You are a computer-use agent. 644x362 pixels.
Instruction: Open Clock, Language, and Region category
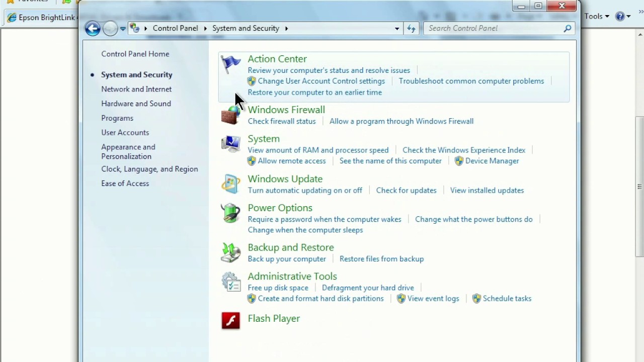(x=149, y=169)
